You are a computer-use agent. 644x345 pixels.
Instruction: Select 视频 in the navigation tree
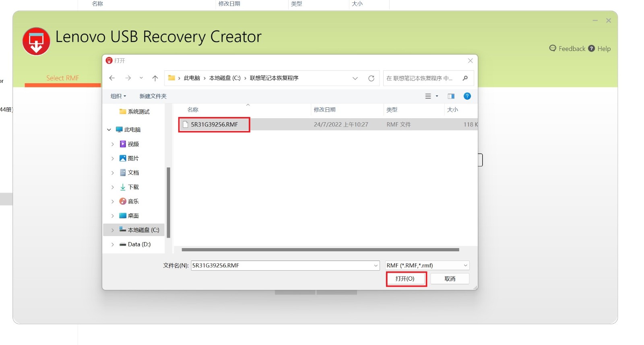[x=133, y=144]
